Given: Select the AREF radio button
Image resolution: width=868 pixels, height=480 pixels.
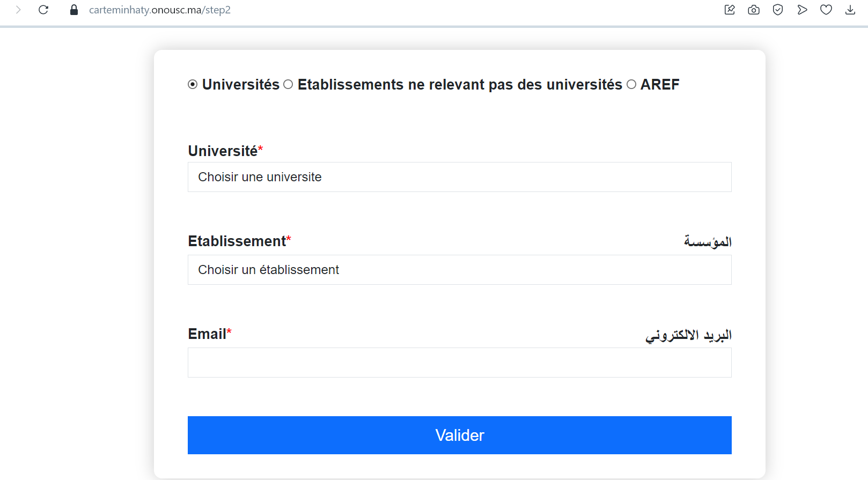Looking at the screenshot, I should click(x=631, y=84).
